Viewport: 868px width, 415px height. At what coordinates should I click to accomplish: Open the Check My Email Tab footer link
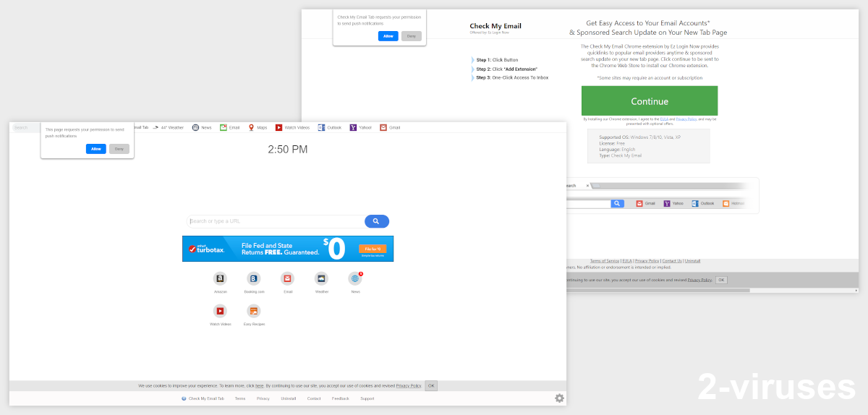pos(203,398)
